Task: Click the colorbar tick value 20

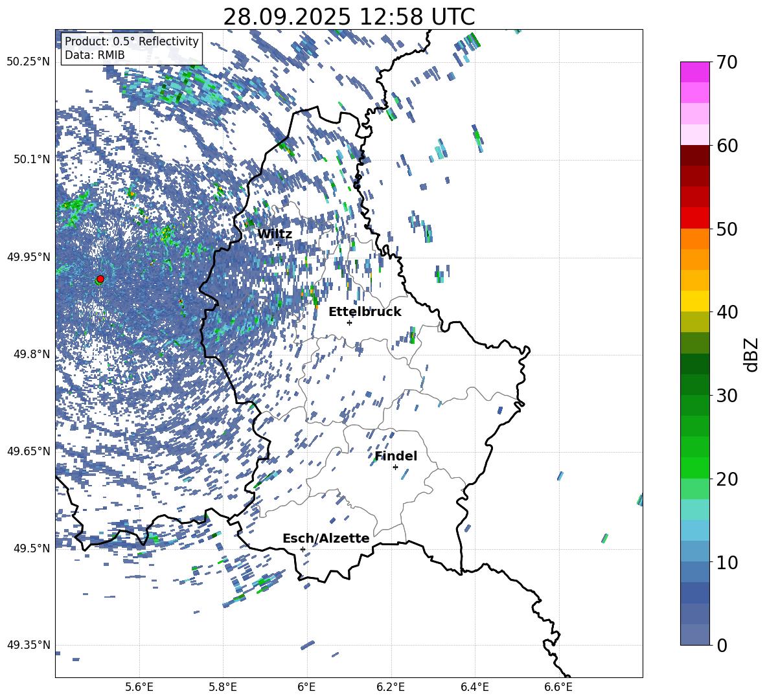Action: (727, 479)
